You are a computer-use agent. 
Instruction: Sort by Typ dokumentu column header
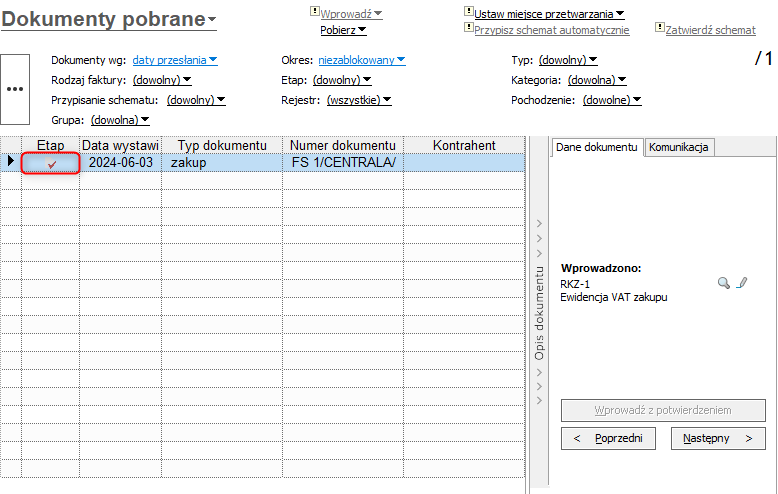click(x=222, y=145)
